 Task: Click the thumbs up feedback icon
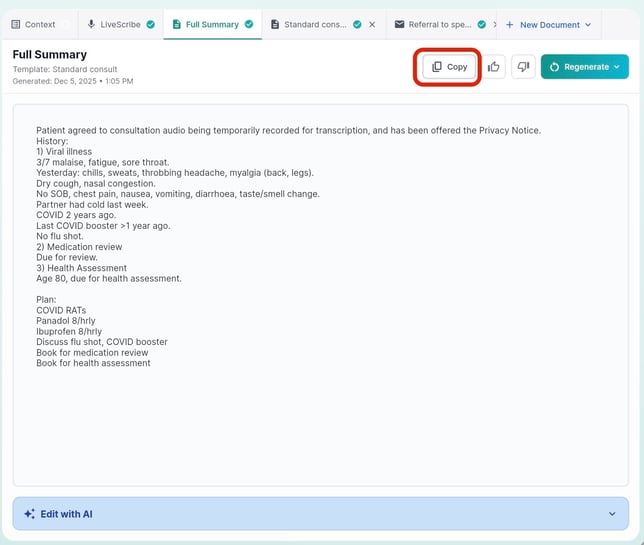(495, 67)
